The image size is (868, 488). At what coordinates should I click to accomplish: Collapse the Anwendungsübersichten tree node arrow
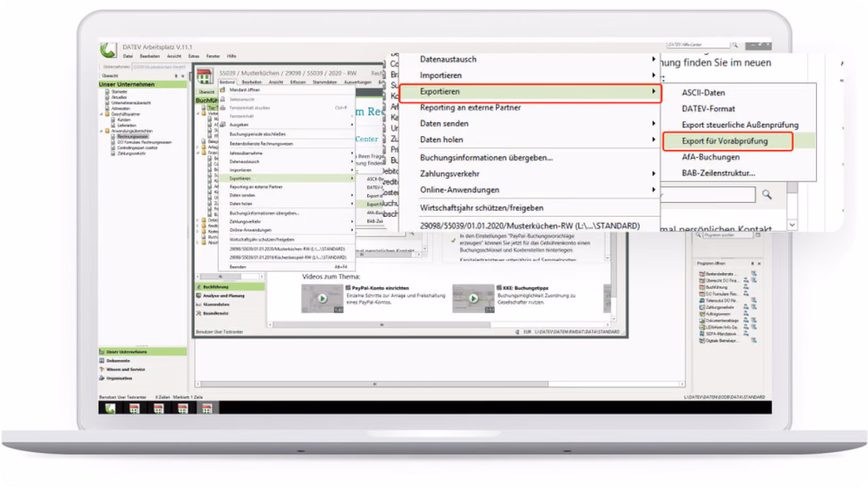[x=102, y=131]
